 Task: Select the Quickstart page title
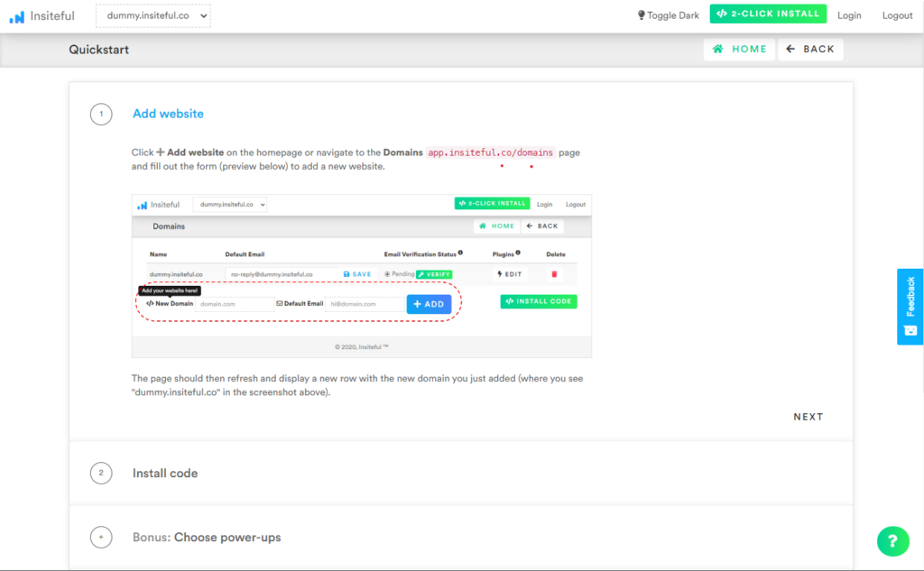pos(99,50)
